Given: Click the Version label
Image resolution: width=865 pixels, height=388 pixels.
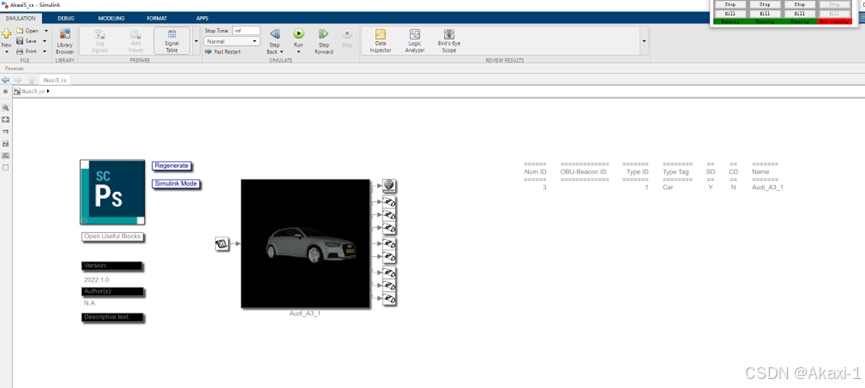Looking at the screenshot, I should (112, 266).
